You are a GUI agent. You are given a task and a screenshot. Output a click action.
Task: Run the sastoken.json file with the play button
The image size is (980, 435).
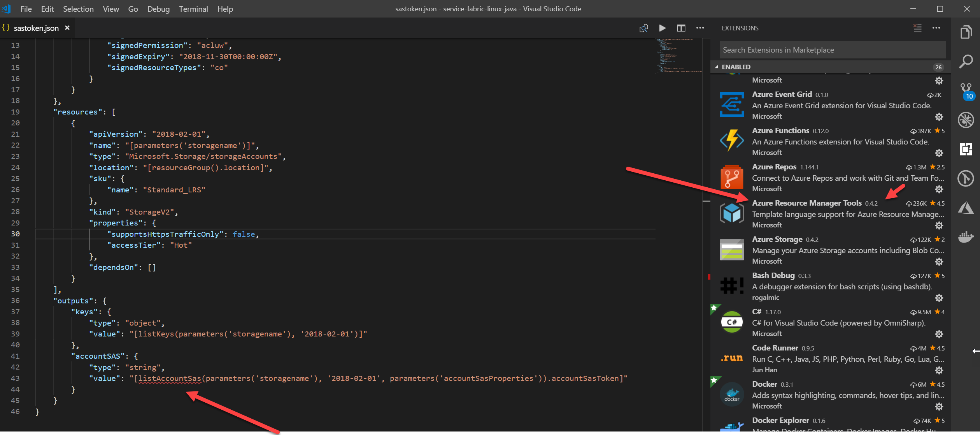point(662,28)
